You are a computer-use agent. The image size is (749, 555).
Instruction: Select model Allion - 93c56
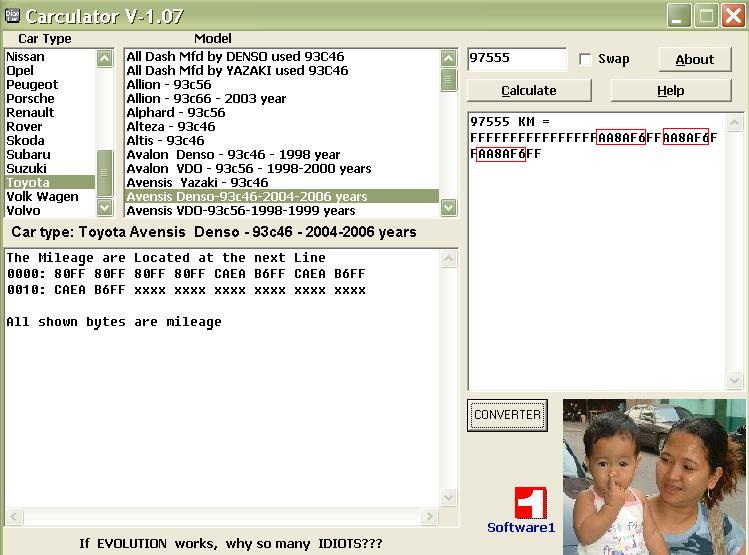coord(282,85)
